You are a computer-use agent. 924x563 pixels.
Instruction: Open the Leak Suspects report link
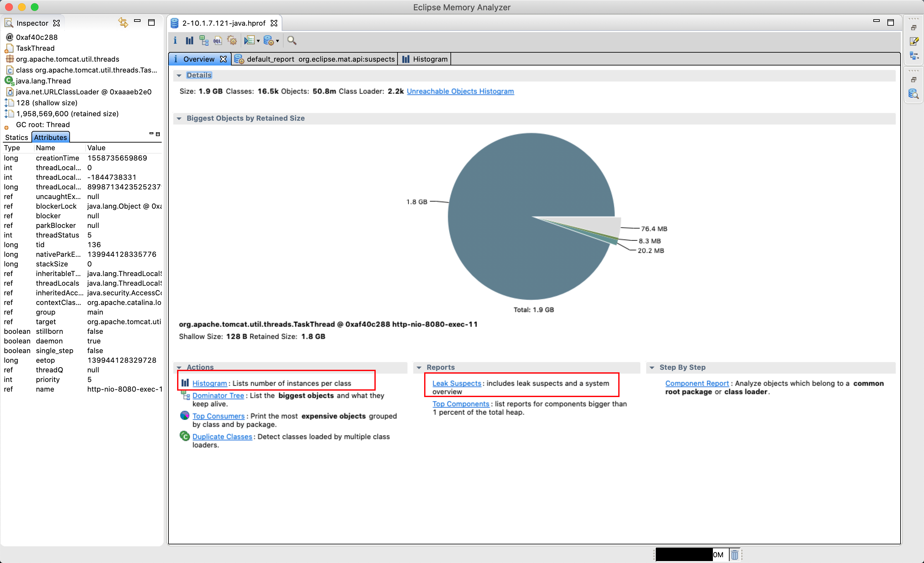coord(456,383)
